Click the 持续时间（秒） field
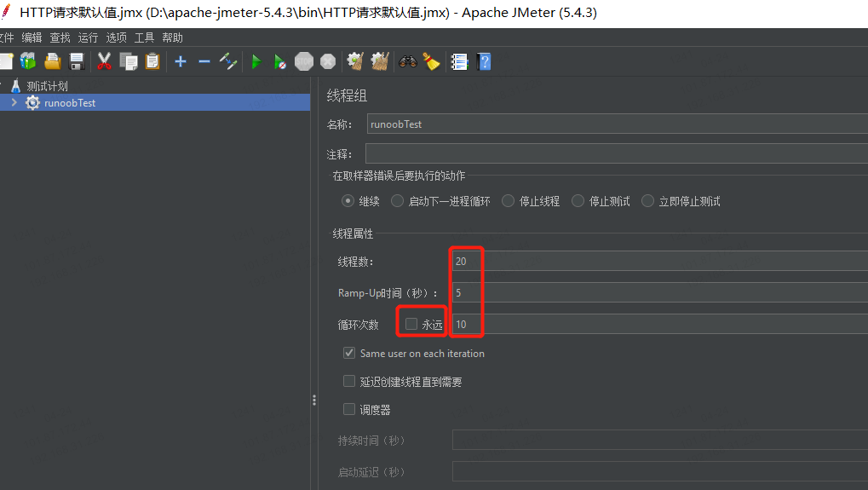Screen dimensions: 868x490 point(660,441)
